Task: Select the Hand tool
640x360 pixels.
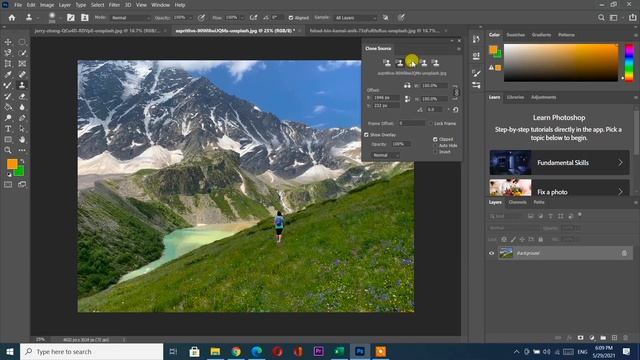Action: 22,139
